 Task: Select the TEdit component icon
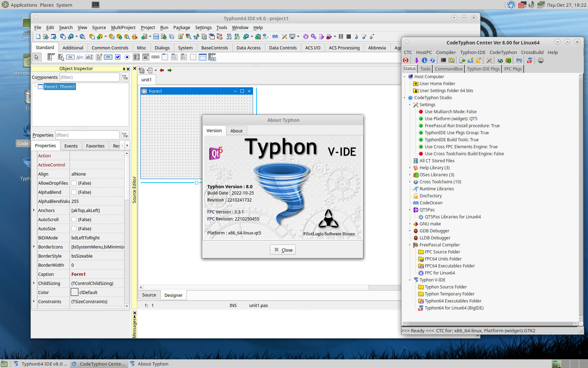point(89,57)
